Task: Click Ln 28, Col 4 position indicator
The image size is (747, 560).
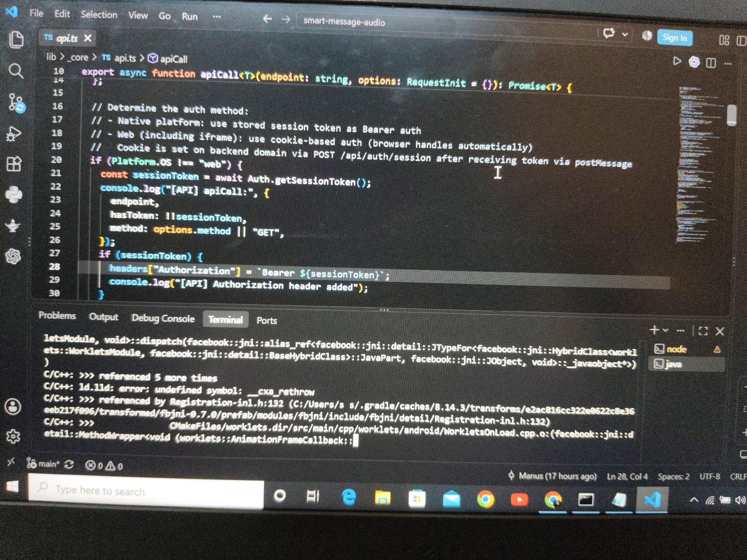Action: (x=627, y=477)
